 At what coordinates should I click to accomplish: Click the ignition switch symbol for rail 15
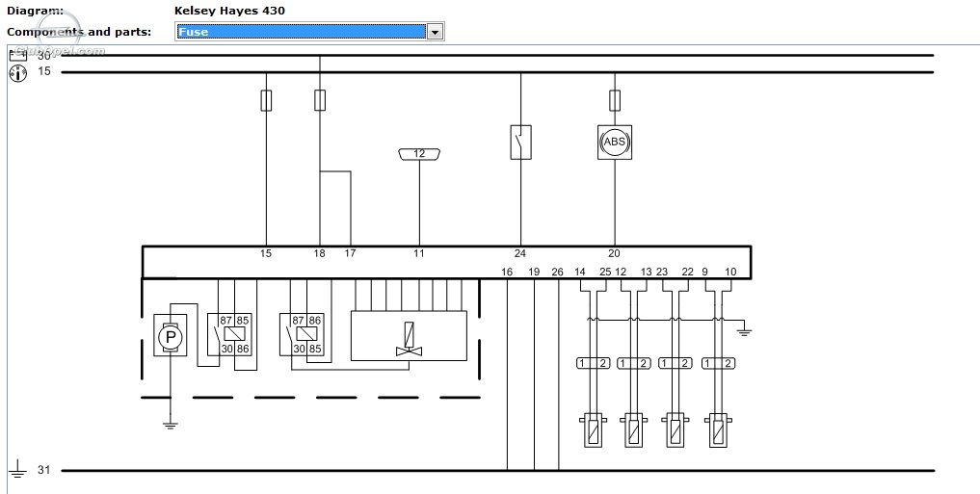[x=18, y=73]
